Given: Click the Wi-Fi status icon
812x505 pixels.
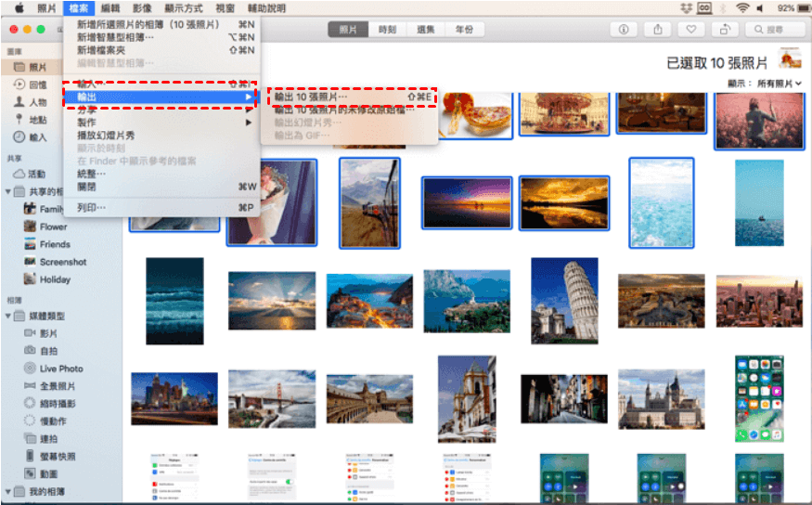Looking at the screenshot, I should coord(742,7).
